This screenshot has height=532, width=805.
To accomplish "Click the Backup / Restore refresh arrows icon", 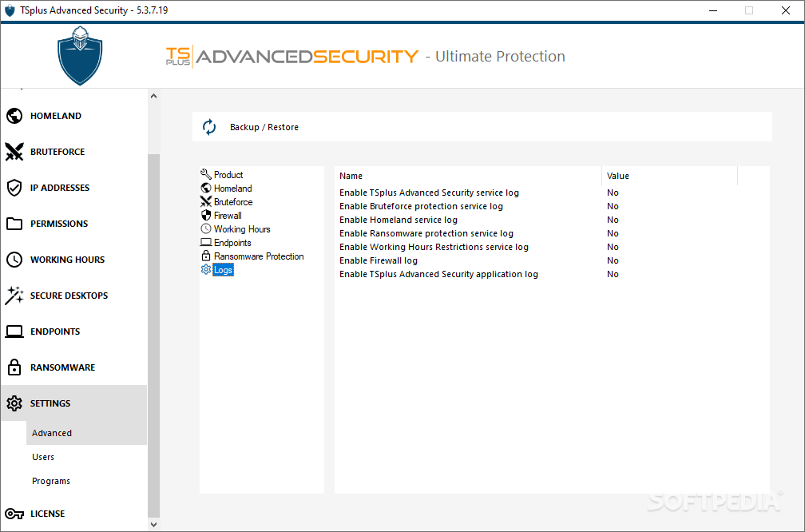I will [x=209, y=127].
